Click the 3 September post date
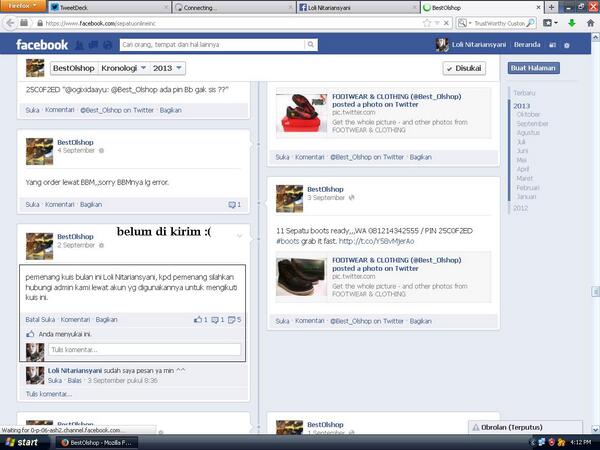 (326, 198)
